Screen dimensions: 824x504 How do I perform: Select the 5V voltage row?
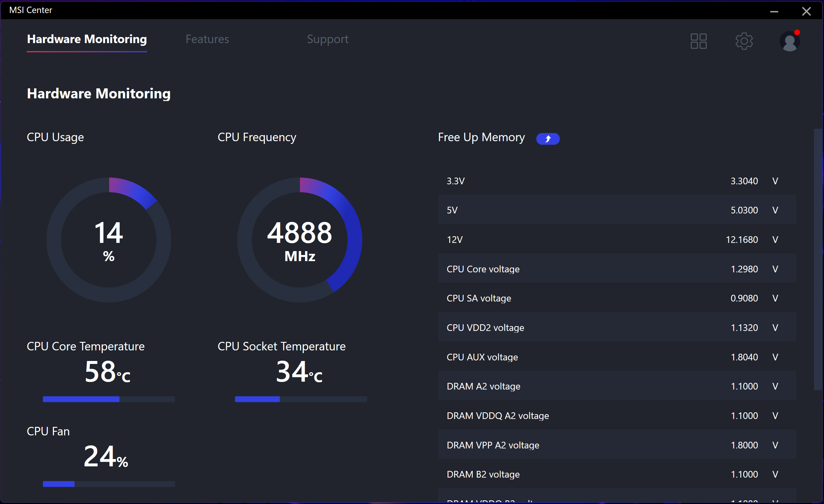click(x=617, y=210)
